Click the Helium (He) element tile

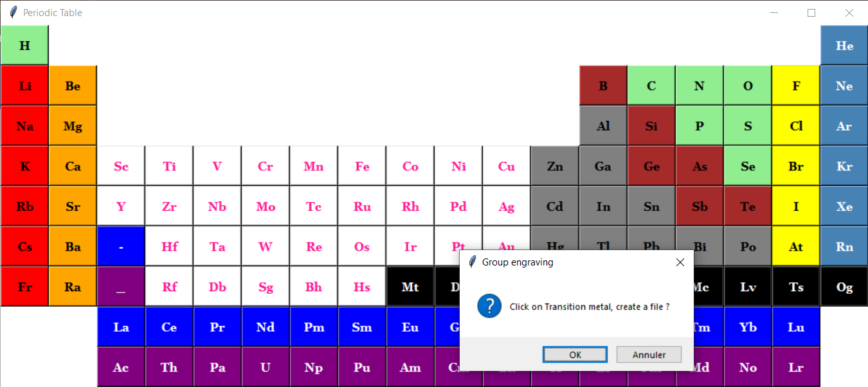tap(844, 46)
